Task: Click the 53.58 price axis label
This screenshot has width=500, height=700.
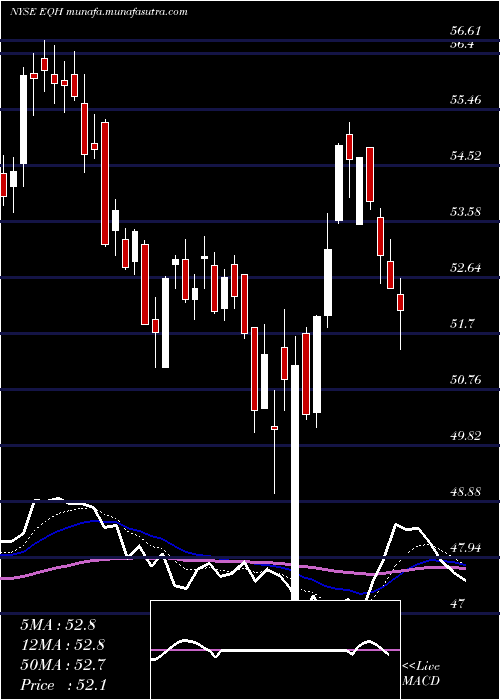Action: (x=465, y=212)
